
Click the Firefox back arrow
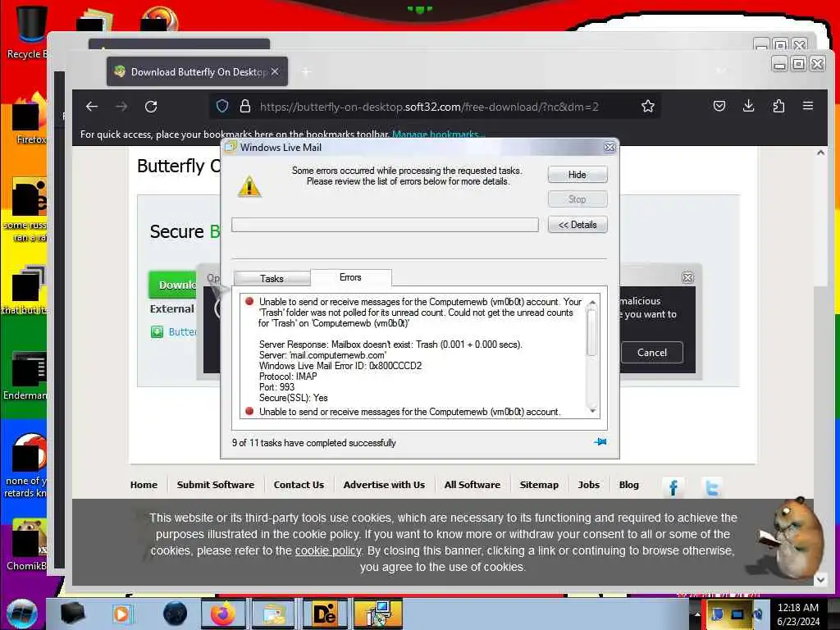click(x=92, y=107)
